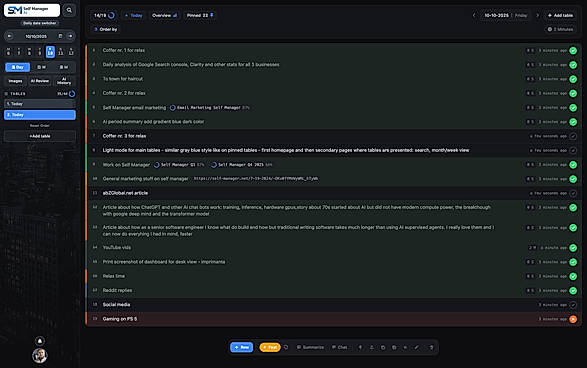
Task: Toggle completion of Coffer nr. 1 for relax
Action: pos(573,51)
